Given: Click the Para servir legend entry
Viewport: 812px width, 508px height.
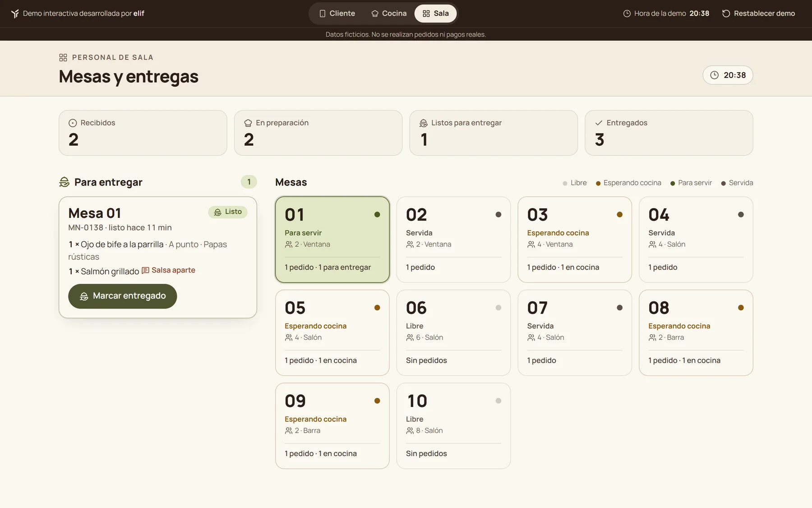Looking at the screenshot, I should (x=691, y=183).
